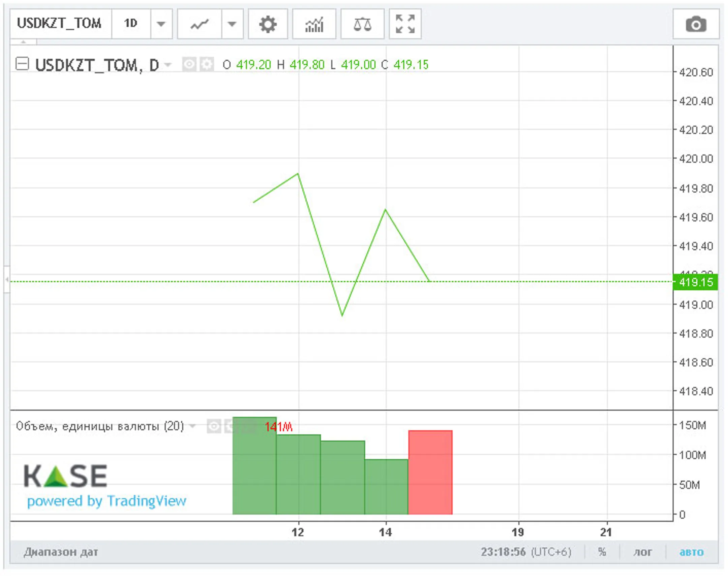Toggle visibility eye of the USDKZT_TOM series
This screenshot has height=576, width=728.
click(189, 64)
